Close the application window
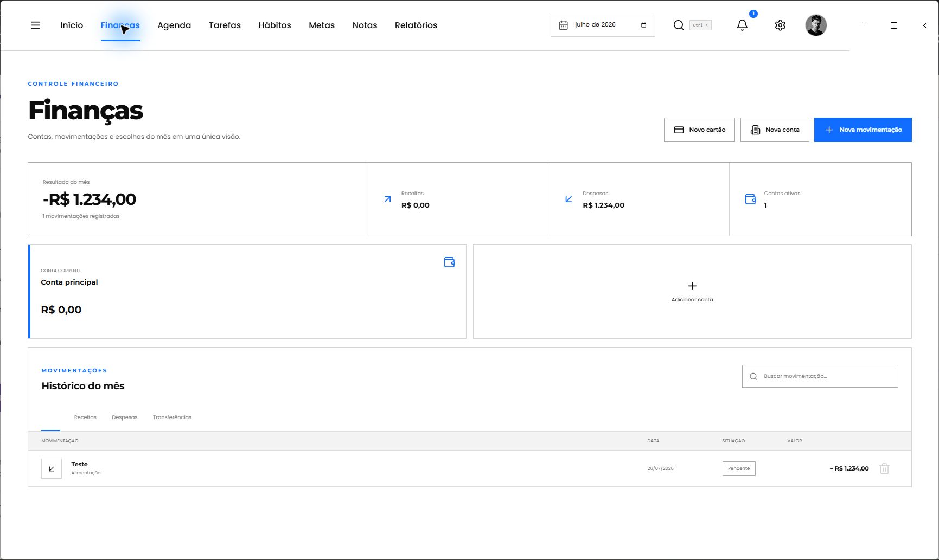The height and width of the screenshot is (560, 939). [x=924, y=25]
